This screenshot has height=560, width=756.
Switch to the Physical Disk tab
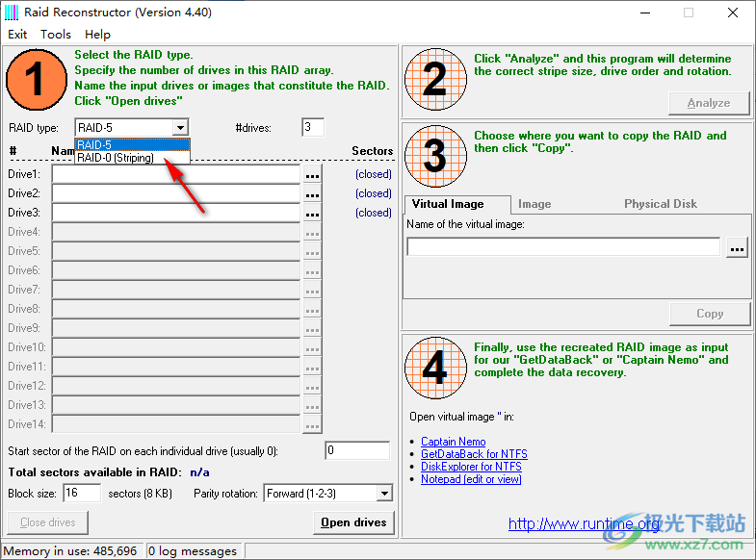pyautogui.click(x=660, y=204)
